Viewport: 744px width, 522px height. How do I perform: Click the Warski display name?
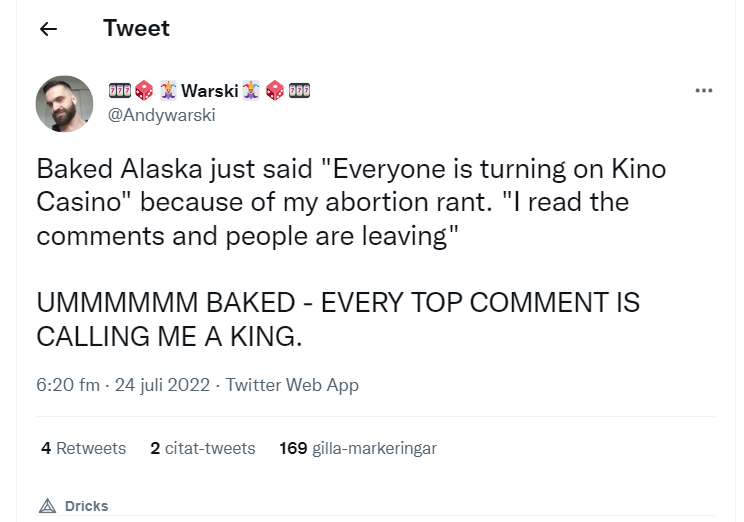(x=210, y=91)
